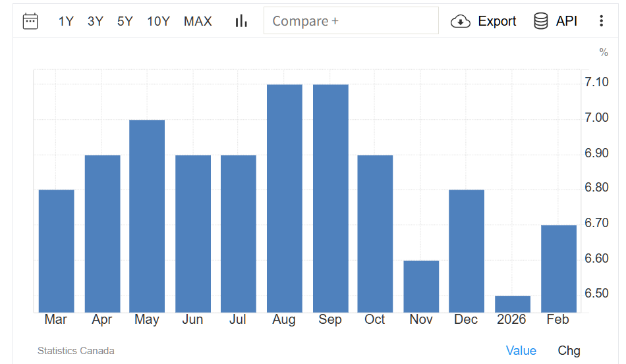
Task: Select the 3Y time range
Action: [x=96, y=21]
